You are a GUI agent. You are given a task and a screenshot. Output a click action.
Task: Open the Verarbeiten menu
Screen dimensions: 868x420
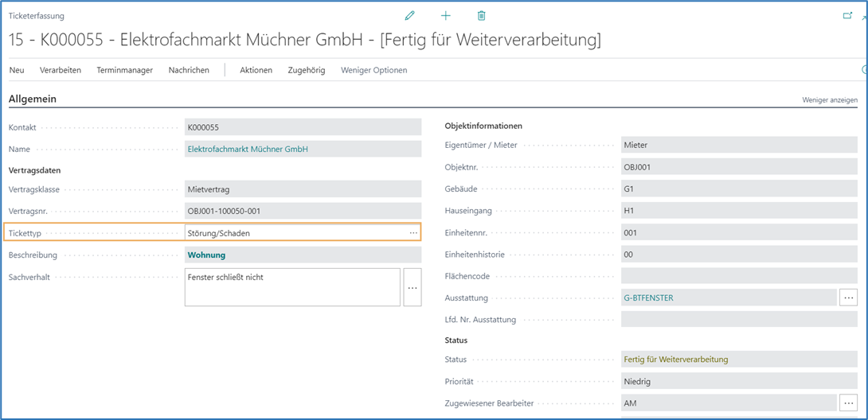(x=61, y=70)
